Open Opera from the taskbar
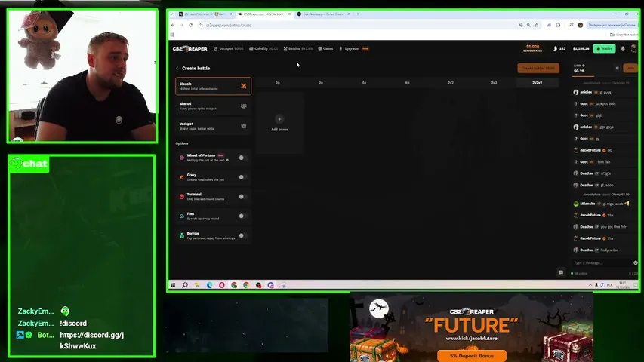Viewport: 644px width, 362px height. point(222,285)
